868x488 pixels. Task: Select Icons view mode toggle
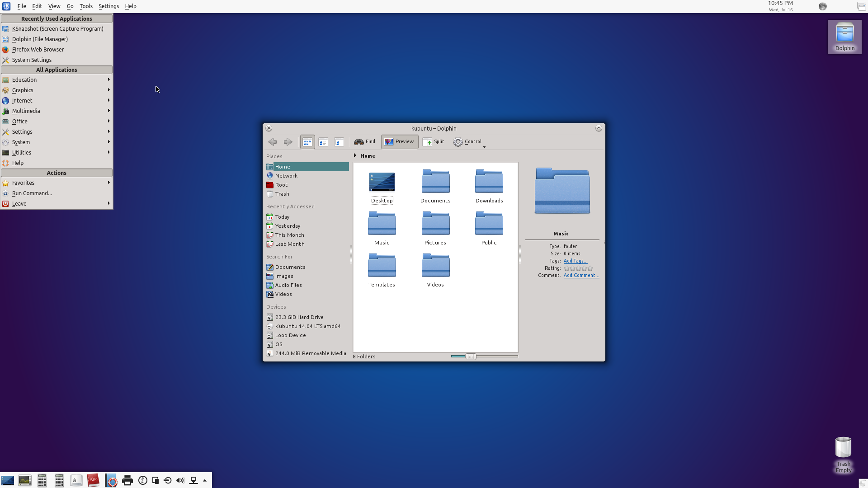coord(307,142)
